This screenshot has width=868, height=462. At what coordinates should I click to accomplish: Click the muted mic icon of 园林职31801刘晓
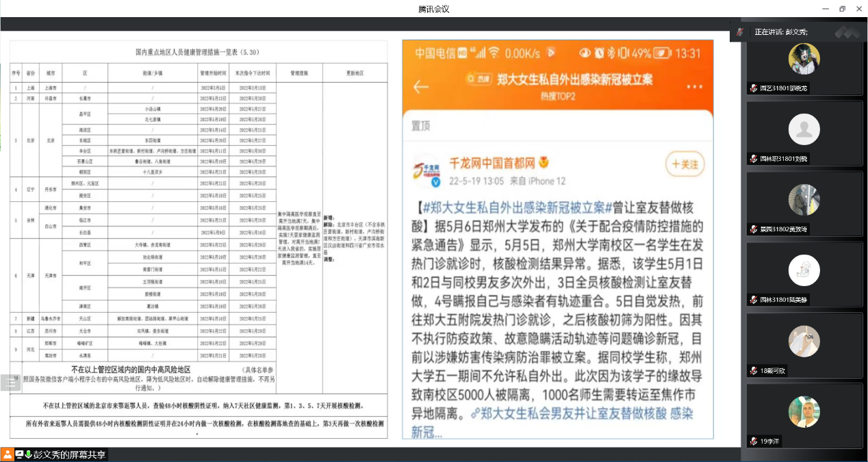(753, 159)
